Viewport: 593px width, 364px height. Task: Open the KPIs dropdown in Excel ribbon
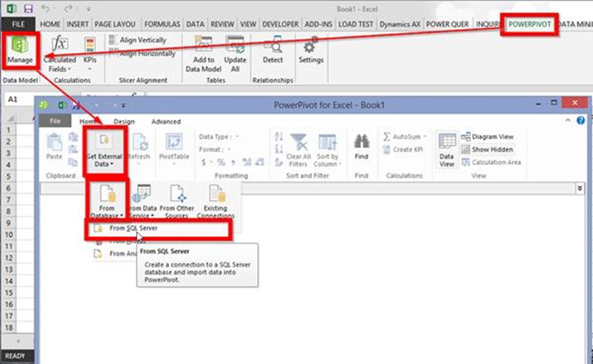[90, 54]
